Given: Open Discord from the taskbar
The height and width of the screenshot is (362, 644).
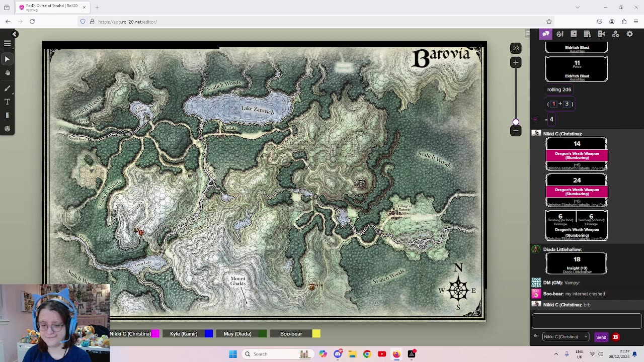Looking at the screenshot, I should coord(338,354).
